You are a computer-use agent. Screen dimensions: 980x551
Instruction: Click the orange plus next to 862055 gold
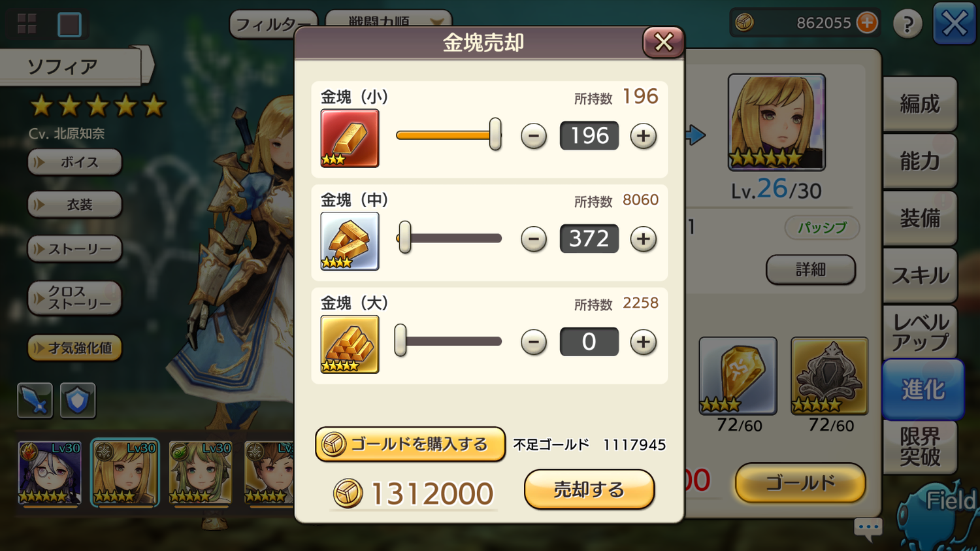tap(867, 23)
